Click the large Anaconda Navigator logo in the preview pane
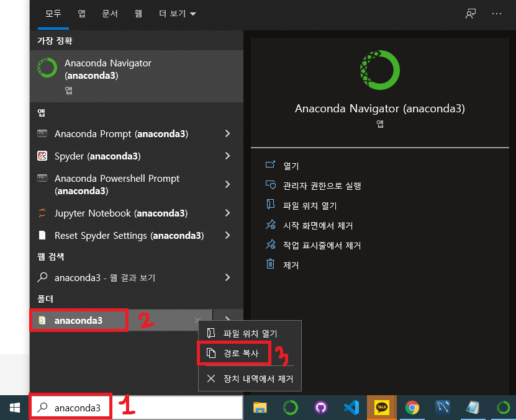Viewport: 516px width, 420px height. tap(380, 70)
